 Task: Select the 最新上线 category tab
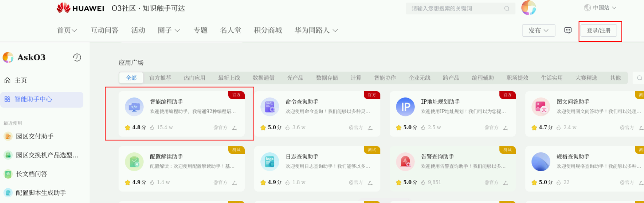point(229,78)
